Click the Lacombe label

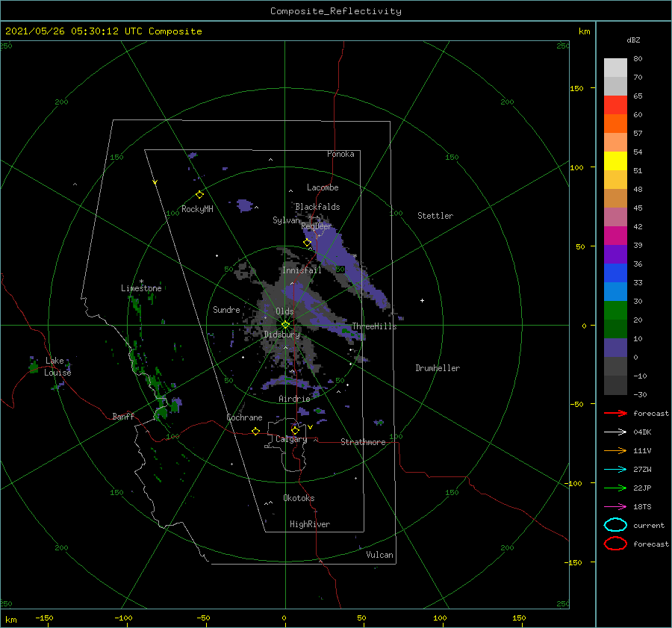[x=323, y=187]
